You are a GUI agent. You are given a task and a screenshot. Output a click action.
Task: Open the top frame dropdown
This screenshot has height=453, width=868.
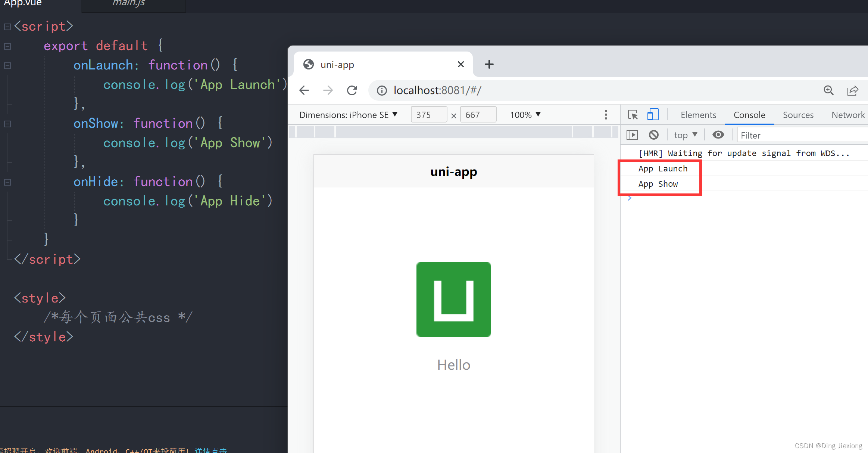coord(687,135)
